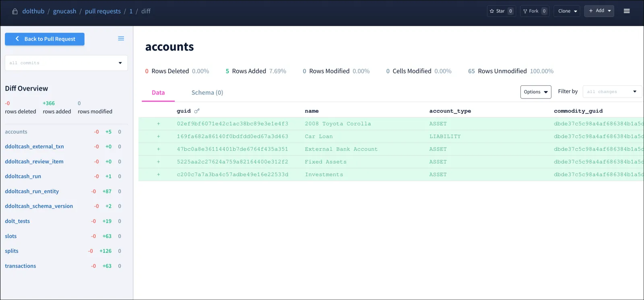Open the all commits selector

point(66,63)
